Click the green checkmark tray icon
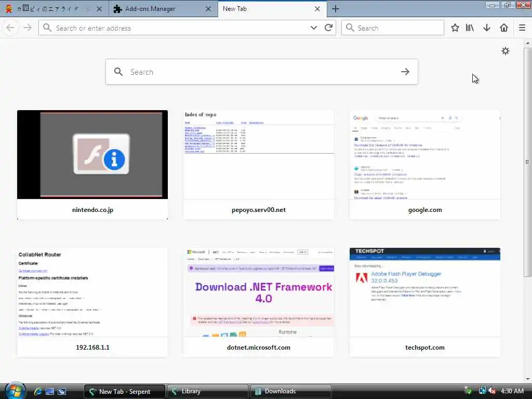532x399 pixels. click(x=468, y=391)
